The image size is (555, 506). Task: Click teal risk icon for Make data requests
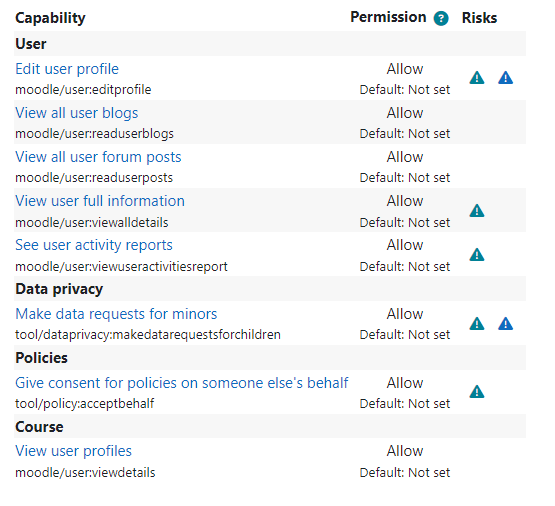coord(477,323)
